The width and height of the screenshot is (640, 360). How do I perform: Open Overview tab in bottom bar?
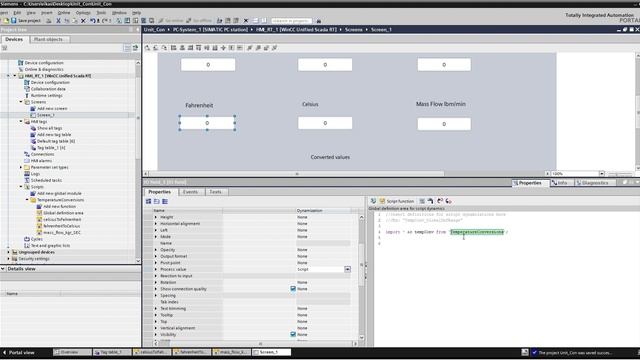point(72,352)
